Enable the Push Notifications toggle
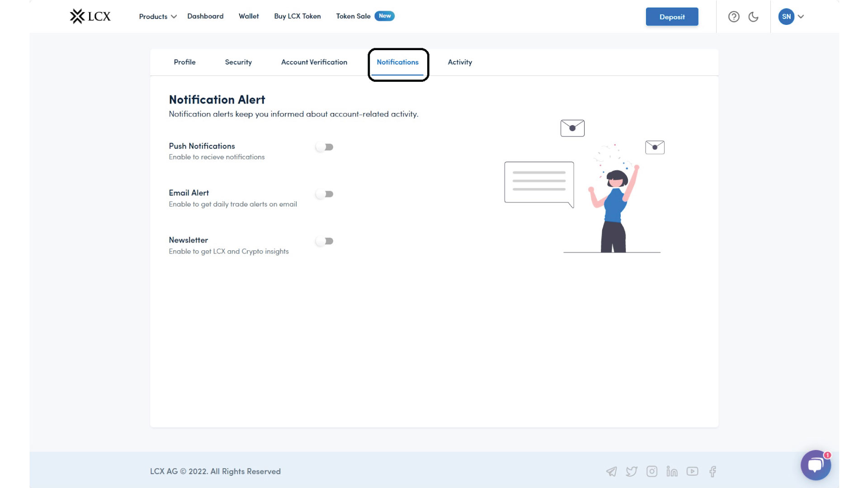Viewport: 868px width, 488px height. pos(325,147)
